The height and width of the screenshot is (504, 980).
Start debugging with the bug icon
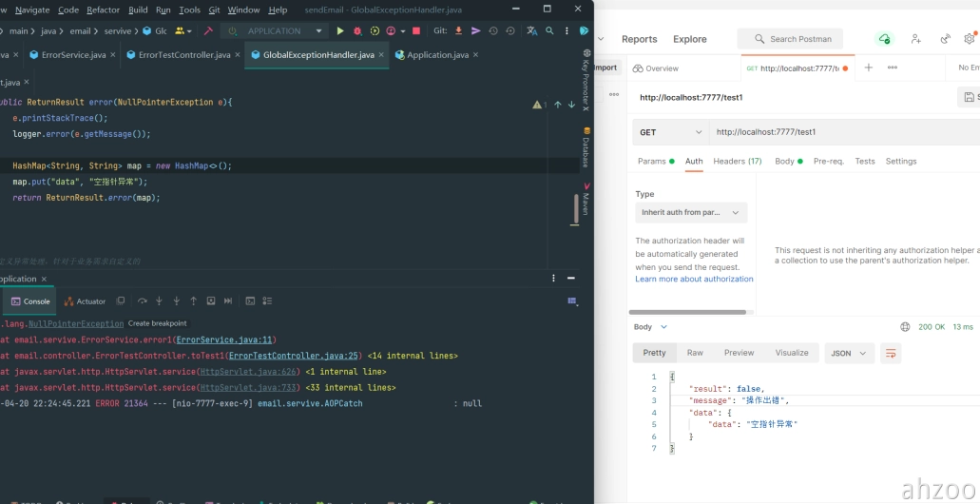[x=357, y=30]
